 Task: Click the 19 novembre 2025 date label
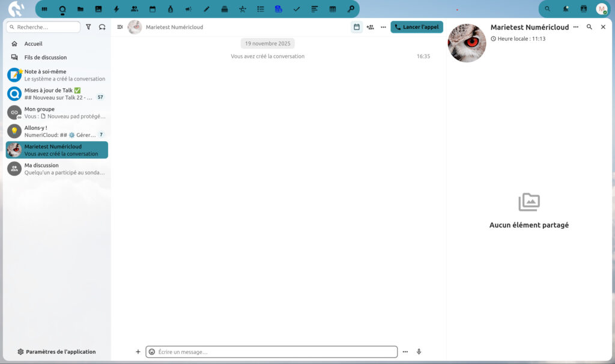[x=267, y=43]
